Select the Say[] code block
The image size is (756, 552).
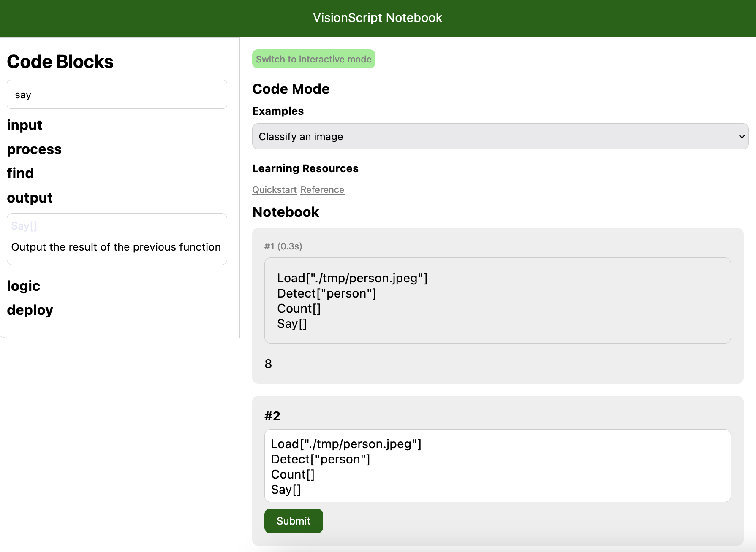pyautogui.click(x=24, y=226)
